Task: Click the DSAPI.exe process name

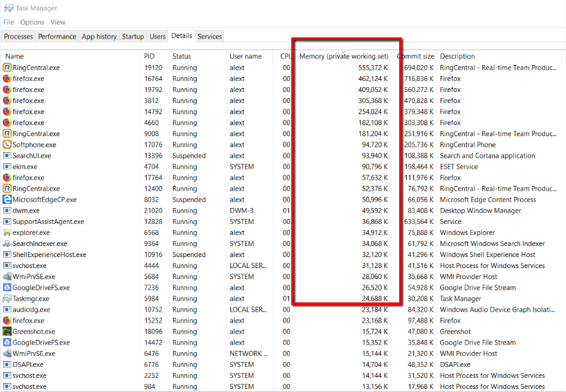Action: click(28, 364)
